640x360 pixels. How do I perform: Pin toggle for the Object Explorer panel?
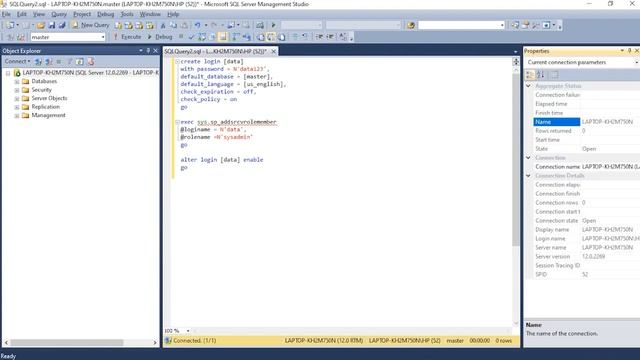pos(148,51)
